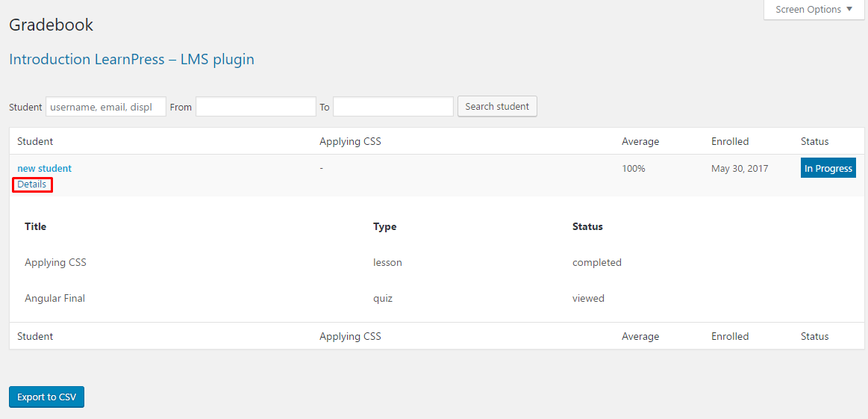Click the Angular Final quiz title
This screenshot has width=868, height=419.
click(x=54, y=298)
